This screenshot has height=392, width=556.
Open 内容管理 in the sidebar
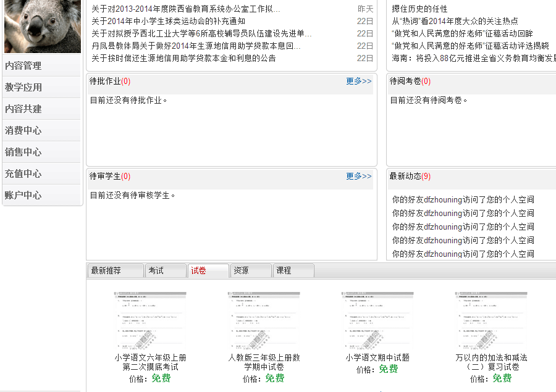click(x=23, y=66)
